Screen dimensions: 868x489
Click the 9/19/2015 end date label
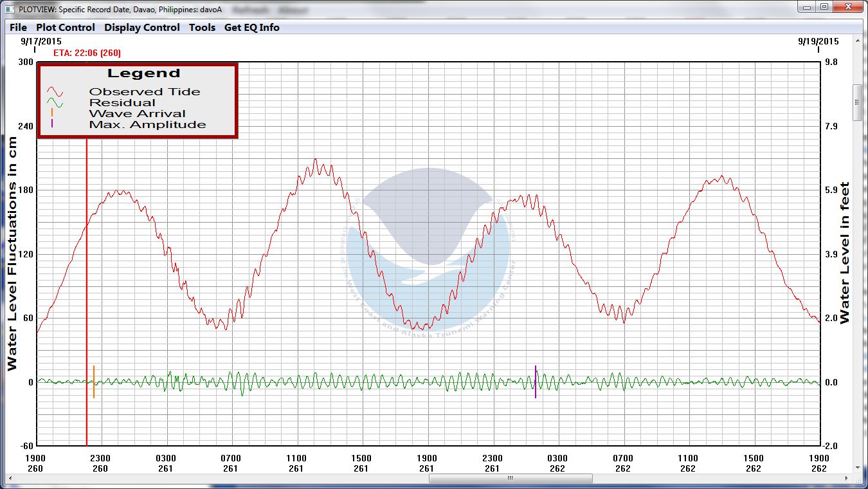click(818, 41)
